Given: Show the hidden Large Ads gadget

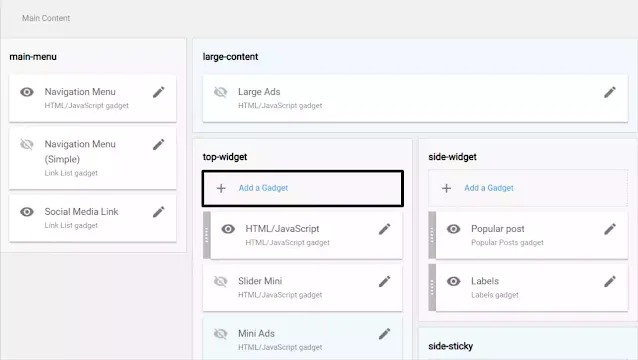Looking at the screenshot, I should pyautogui.click(x=221, y=92).
